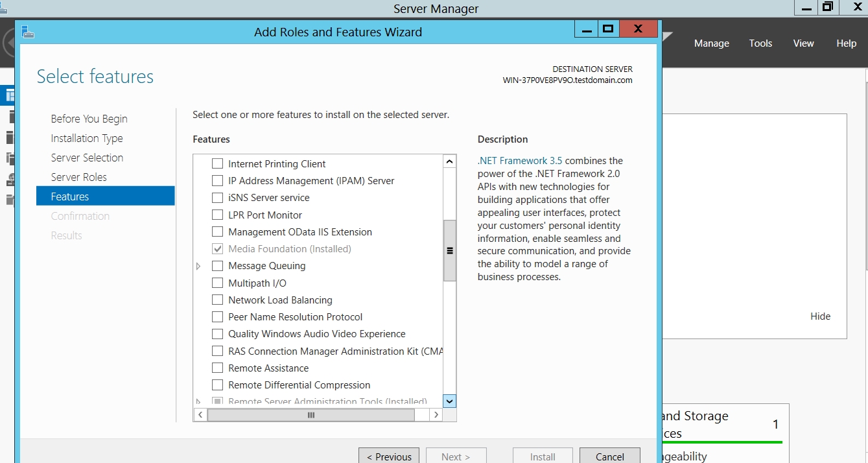Check the Remote Assistance feature

(218, 368)
